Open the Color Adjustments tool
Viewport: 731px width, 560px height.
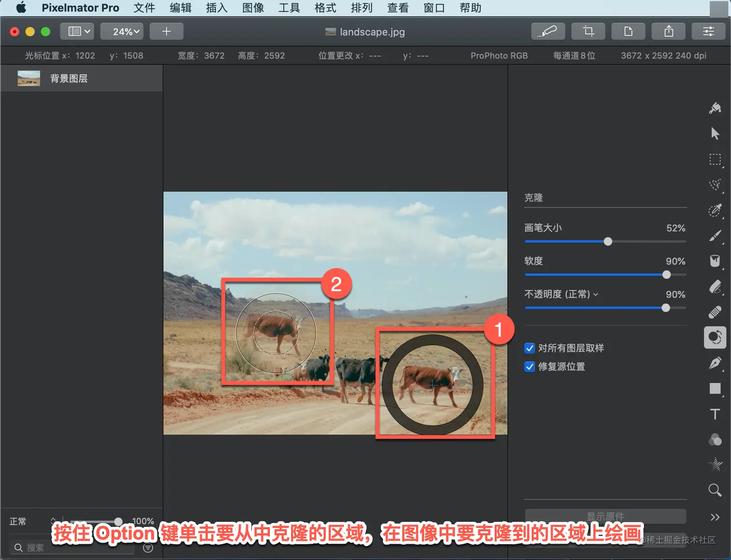pos(715,440)
